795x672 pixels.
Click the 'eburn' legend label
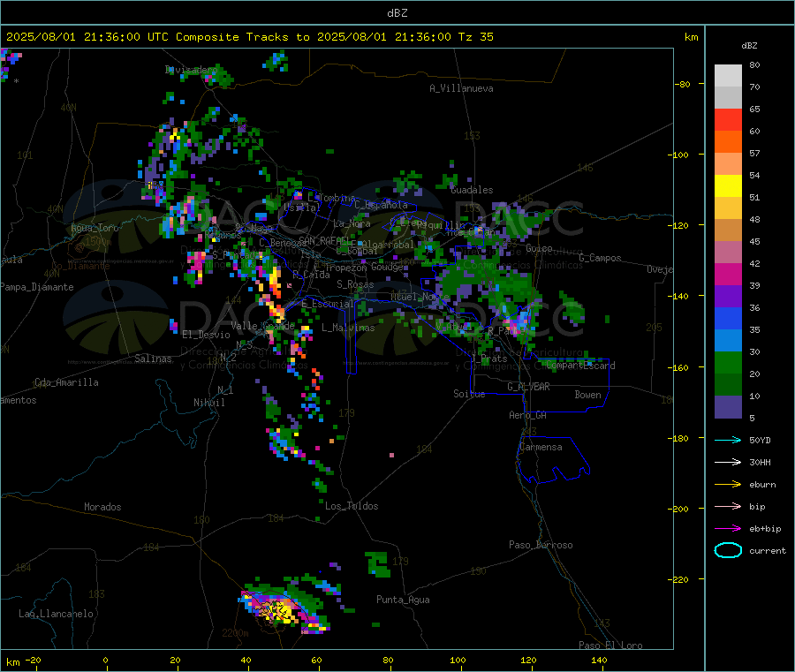tap(762, 485)
